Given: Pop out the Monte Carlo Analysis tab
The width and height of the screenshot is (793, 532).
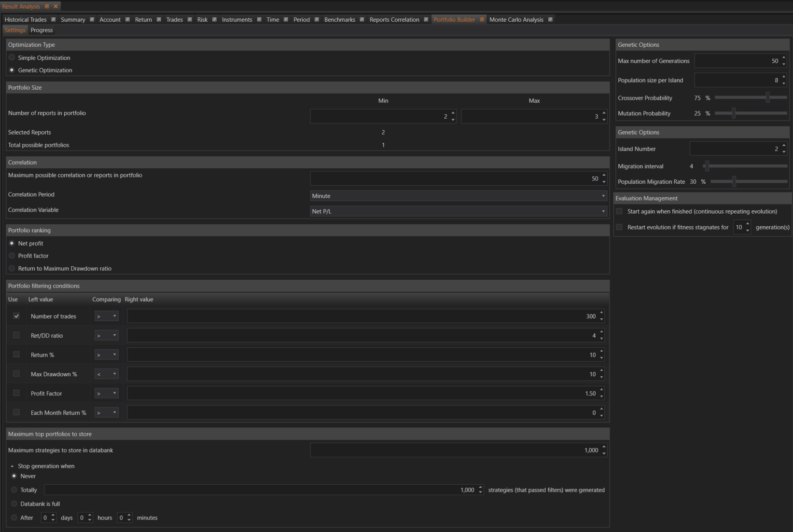Looking at the screenshot, I should coord(550,20).
